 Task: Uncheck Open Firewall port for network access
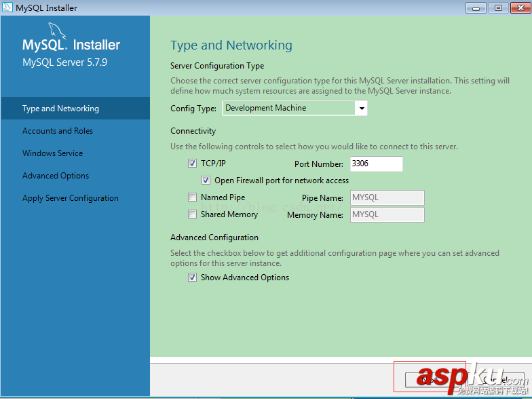tap(206, 180)
